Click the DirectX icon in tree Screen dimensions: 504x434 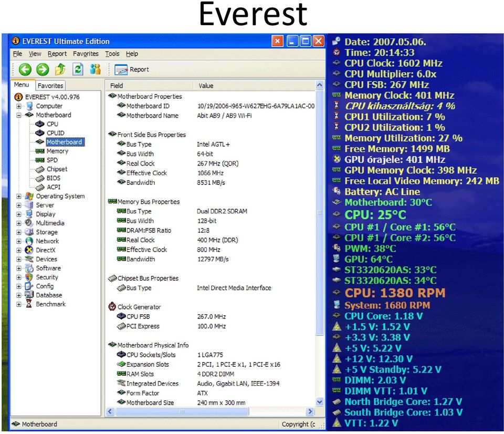click(29, 250)
